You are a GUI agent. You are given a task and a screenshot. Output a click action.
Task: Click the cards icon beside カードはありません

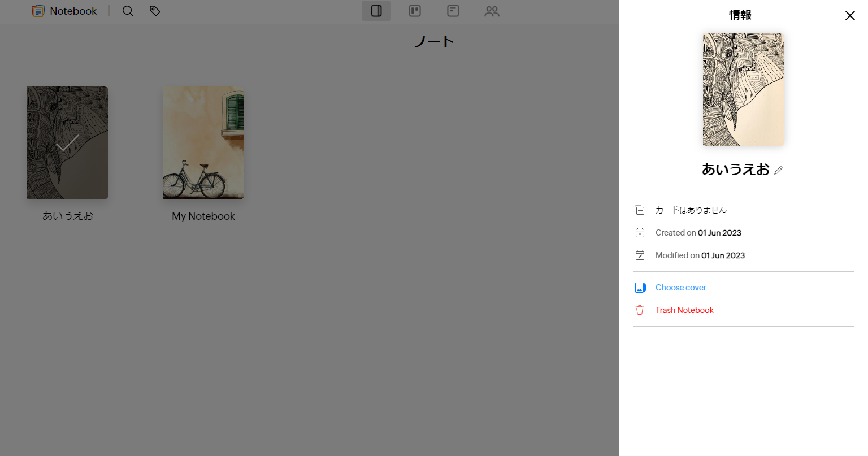point(639,210)
